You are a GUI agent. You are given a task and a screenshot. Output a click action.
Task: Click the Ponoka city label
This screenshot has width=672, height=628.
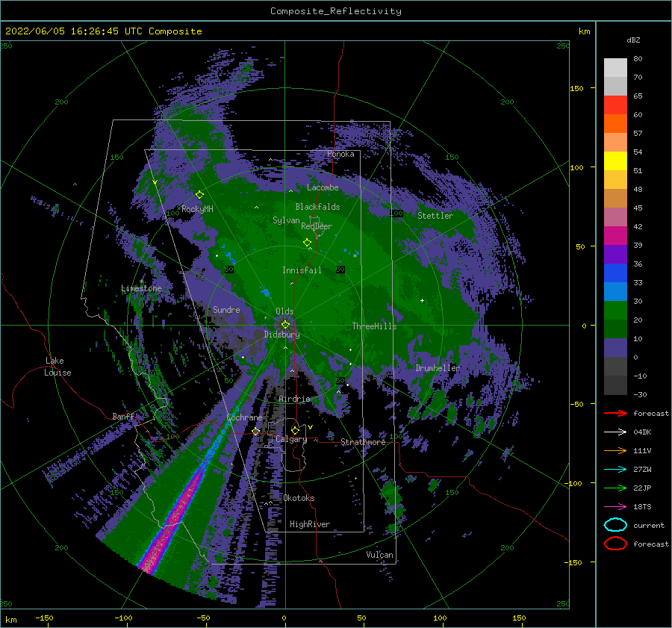tap(340, 154)
